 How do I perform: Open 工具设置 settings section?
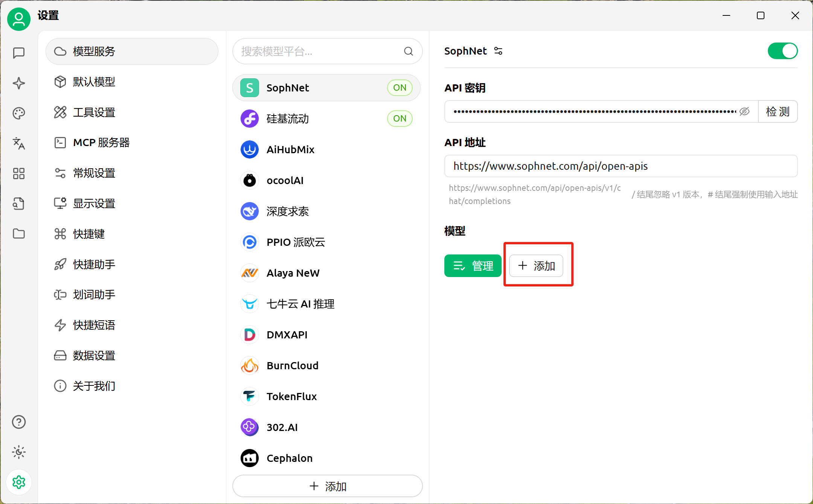click(x=132, y=112)
